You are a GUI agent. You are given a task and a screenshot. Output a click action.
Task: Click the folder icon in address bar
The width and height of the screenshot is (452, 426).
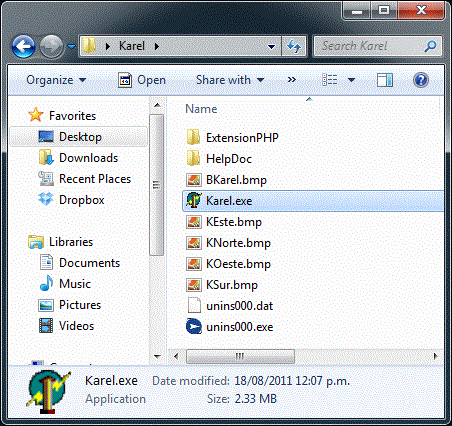click(x=89, y=46)
